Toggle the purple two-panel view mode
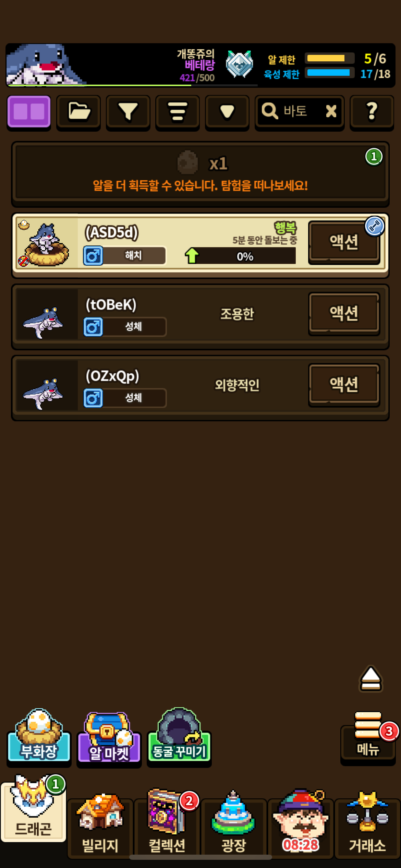The image size is (401, 868). (29, 112)
